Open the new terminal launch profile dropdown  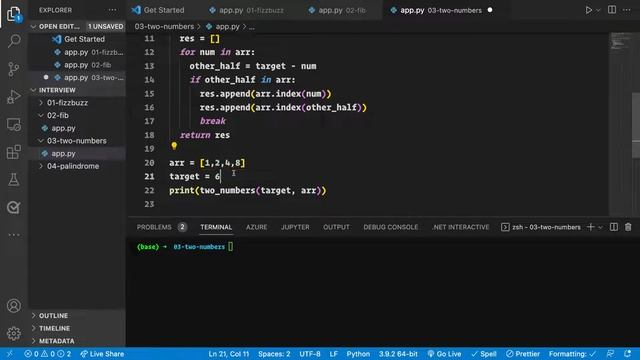click(600, 227)
